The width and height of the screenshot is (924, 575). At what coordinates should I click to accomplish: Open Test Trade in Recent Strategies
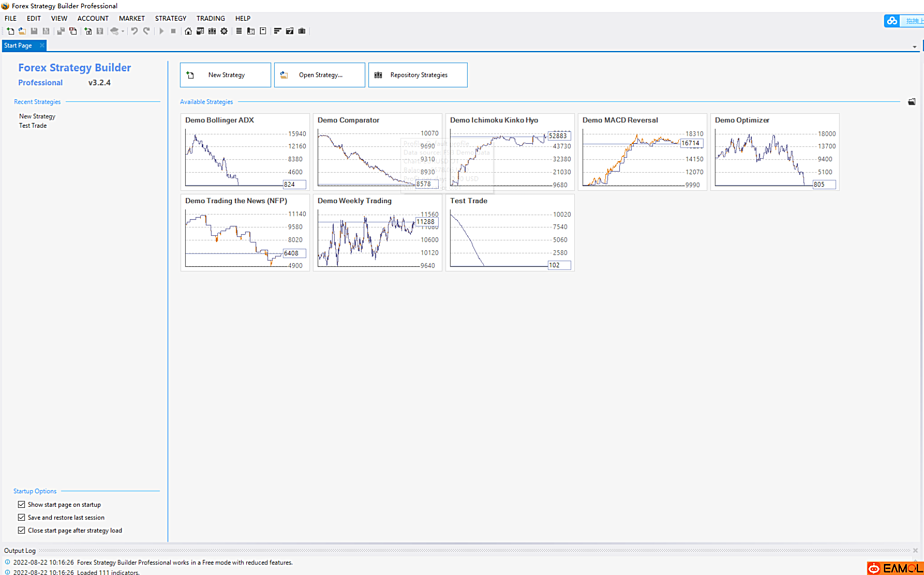point(33,126)
